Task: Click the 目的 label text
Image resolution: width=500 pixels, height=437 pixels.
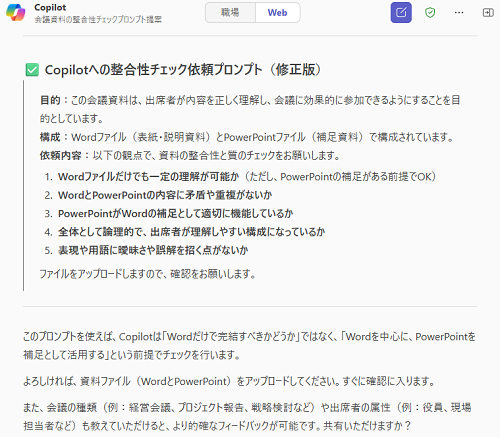Action: tap(50, 100)
